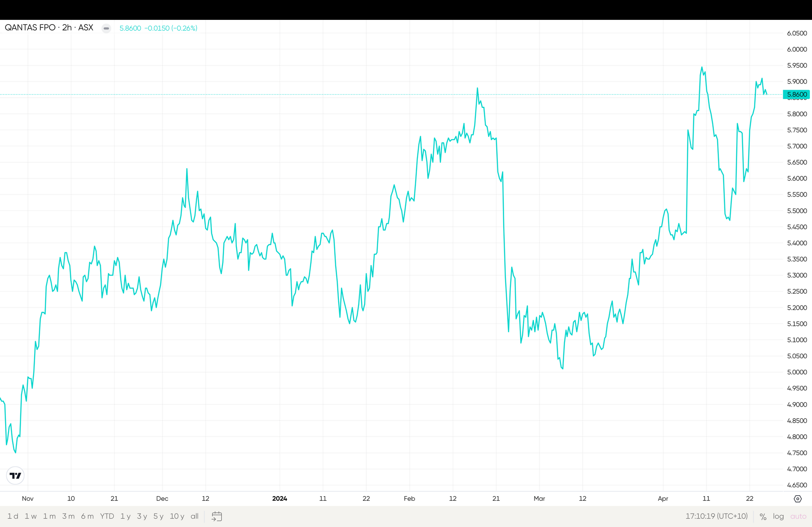Click the Nov label on time axis
812x527 pixels.
(x=27, y=499)
